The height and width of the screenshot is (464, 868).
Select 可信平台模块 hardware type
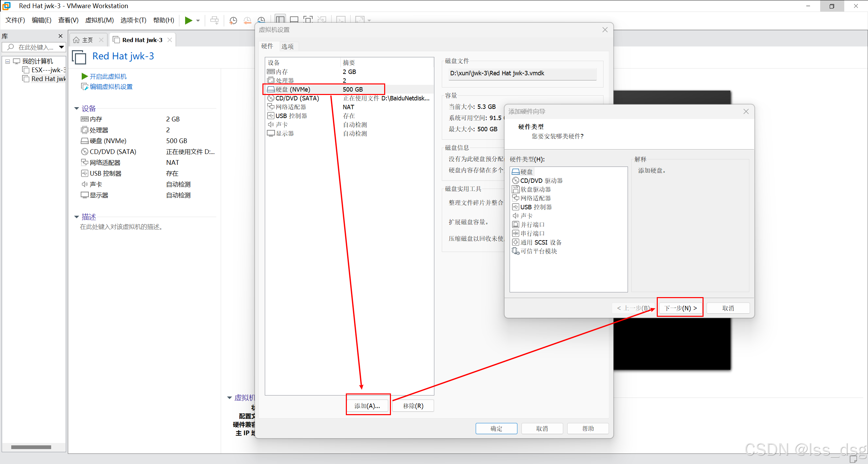pyautogui.click(x=538, y=251)
